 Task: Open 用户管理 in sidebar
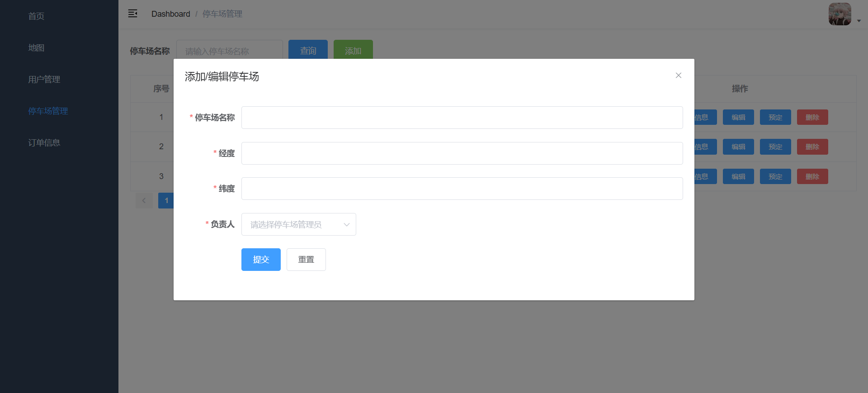click(x=44, y=80)
